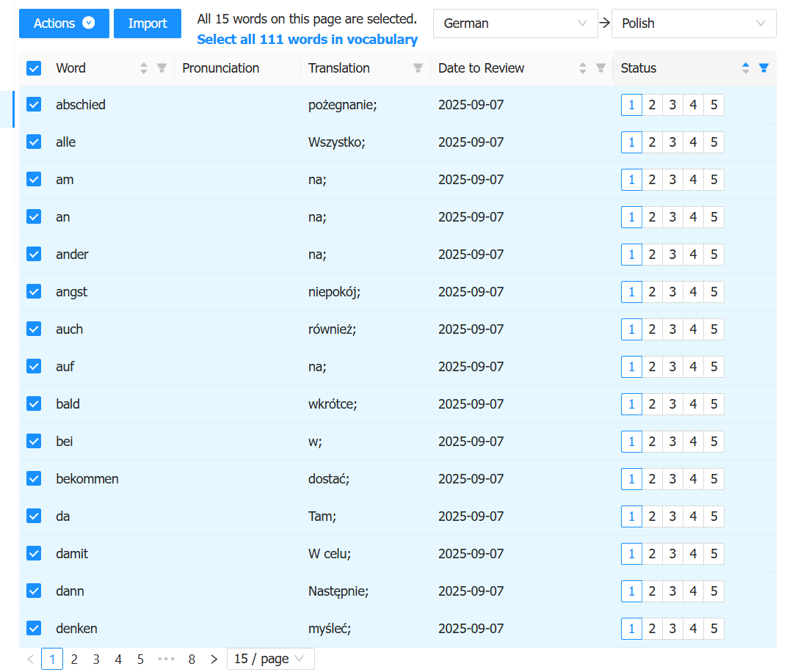
Task: Set bald status to 5
Action: [x=714, y=403]
